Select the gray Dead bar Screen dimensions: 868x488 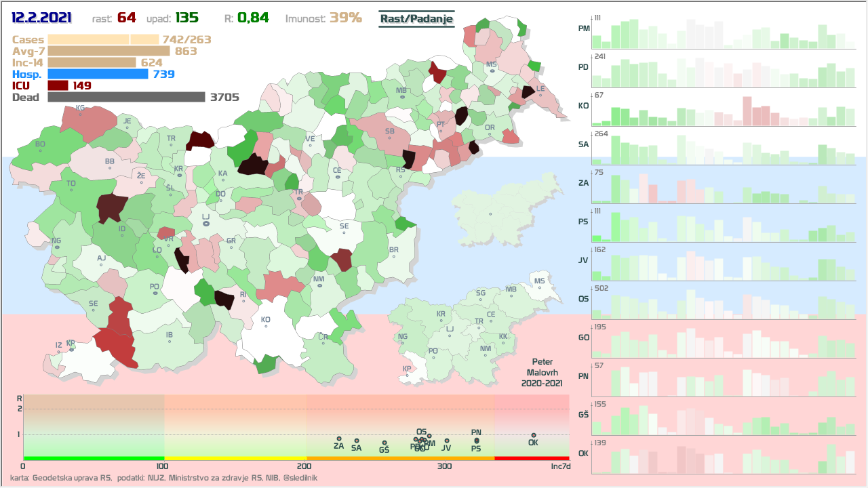point(126,97)
